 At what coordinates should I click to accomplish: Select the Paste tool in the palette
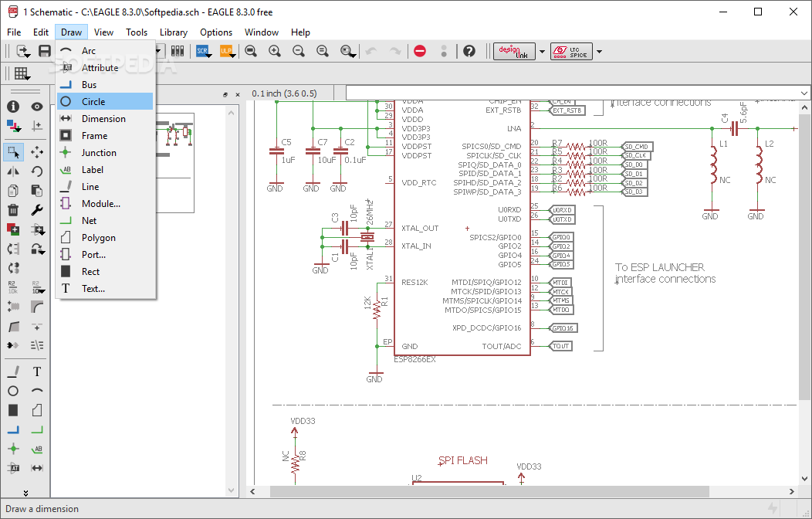tap(37, 191)
